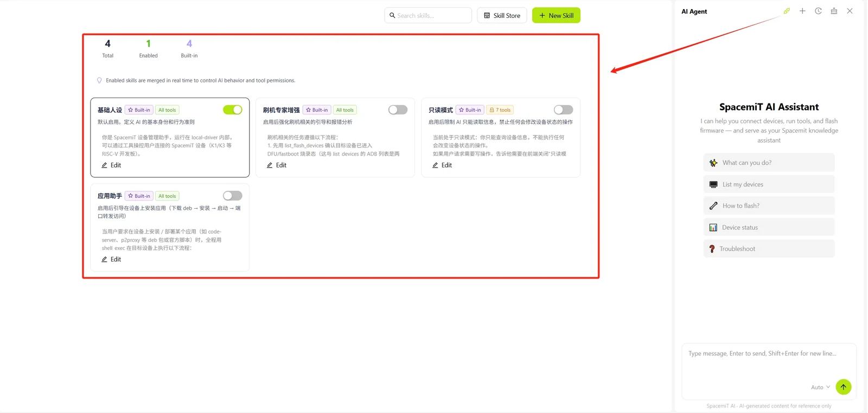Create a New Skill
The height and width of the screenshot is (413, 868).
pos(556,15)
